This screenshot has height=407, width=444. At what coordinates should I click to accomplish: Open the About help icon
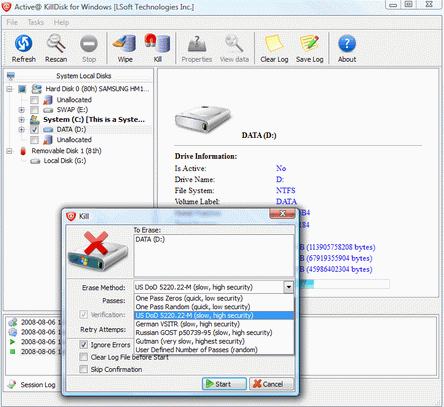pyautogui.click(x=347, y=43)
